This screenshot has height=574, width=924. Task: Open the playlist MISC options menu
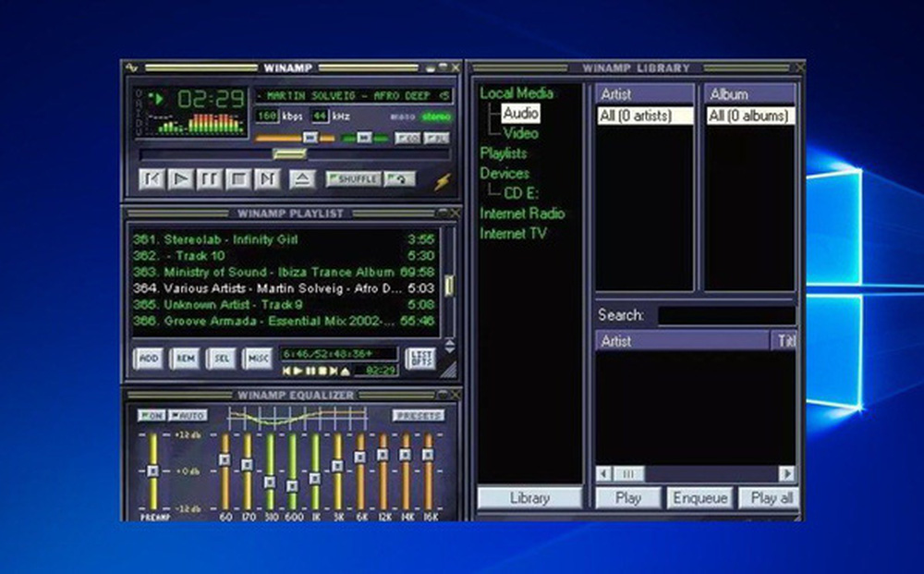(x=258, y=359)
